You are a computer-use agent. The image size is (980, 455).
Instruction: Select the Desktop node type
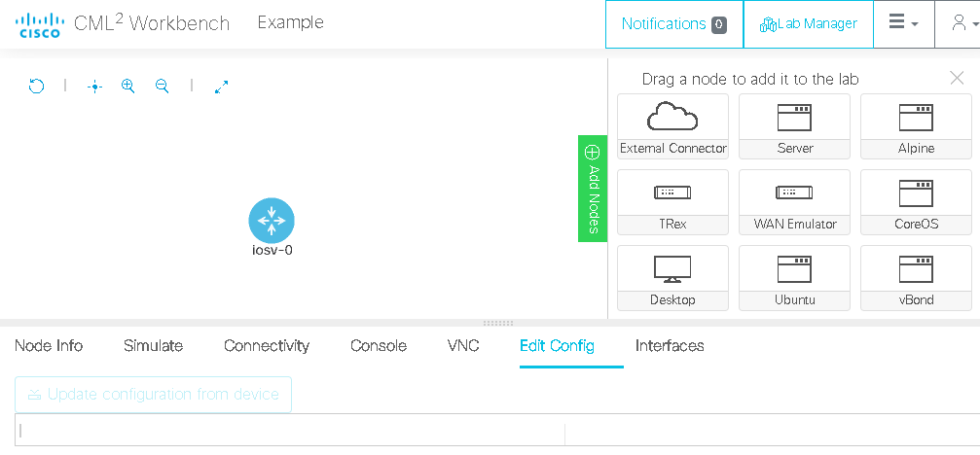tap(672, 278)
